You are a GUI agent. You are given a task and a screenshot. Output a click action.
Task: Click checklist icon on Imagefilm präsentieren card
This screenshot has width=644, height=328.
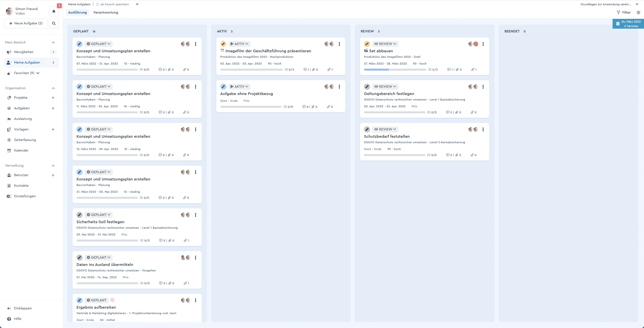point(286,70)
